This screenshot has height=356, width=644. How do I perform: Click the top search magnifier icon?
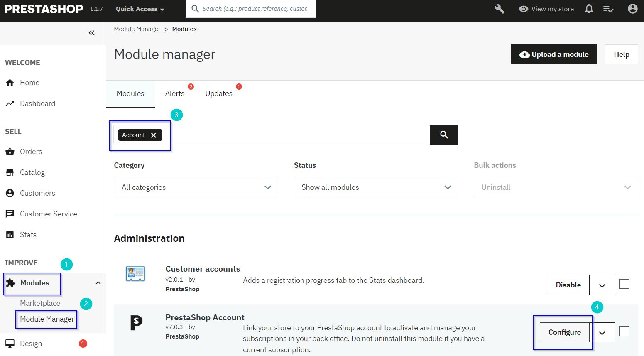click(195, 9)
